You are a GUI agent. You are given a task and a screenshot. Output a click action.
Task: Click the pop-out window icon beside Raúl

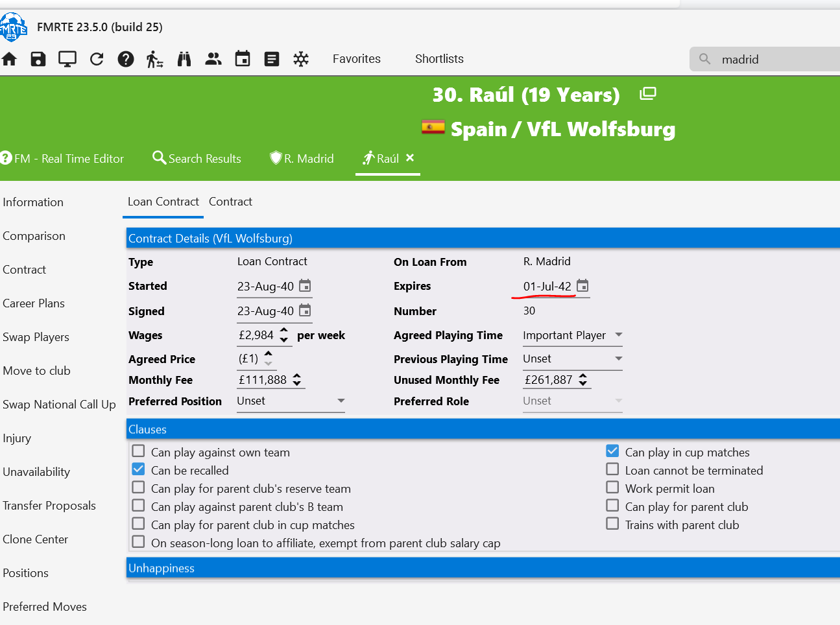(648, 94)
